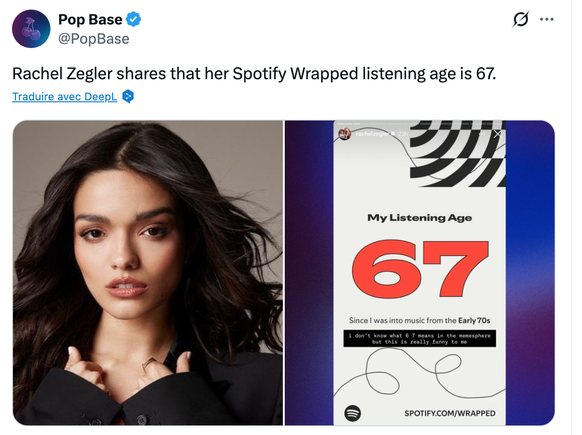This screenshot has height=435, width=582.
Task: Click the DeepL hexagon logo icon
Action: [x=128, y=97]
